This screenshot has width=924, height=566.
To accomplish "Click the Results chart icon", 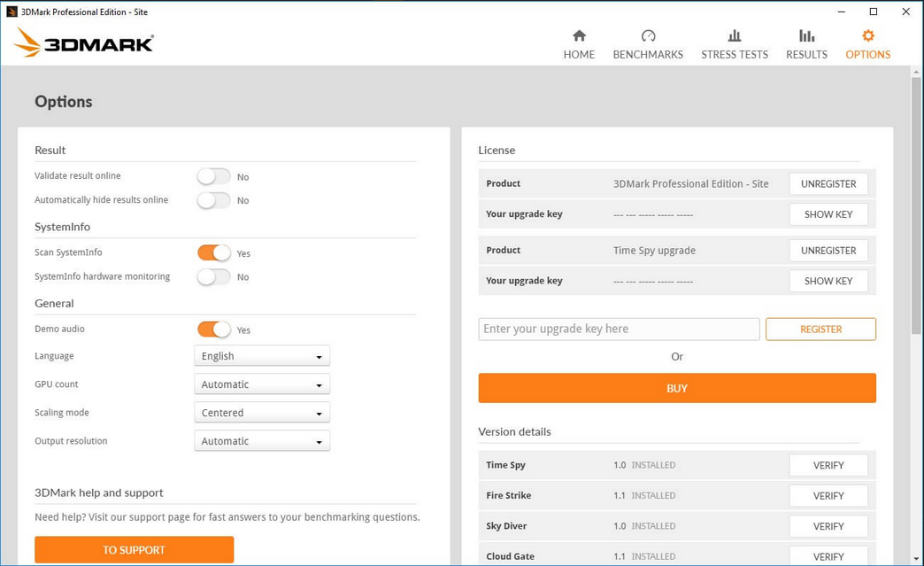I will pos(807,36).
